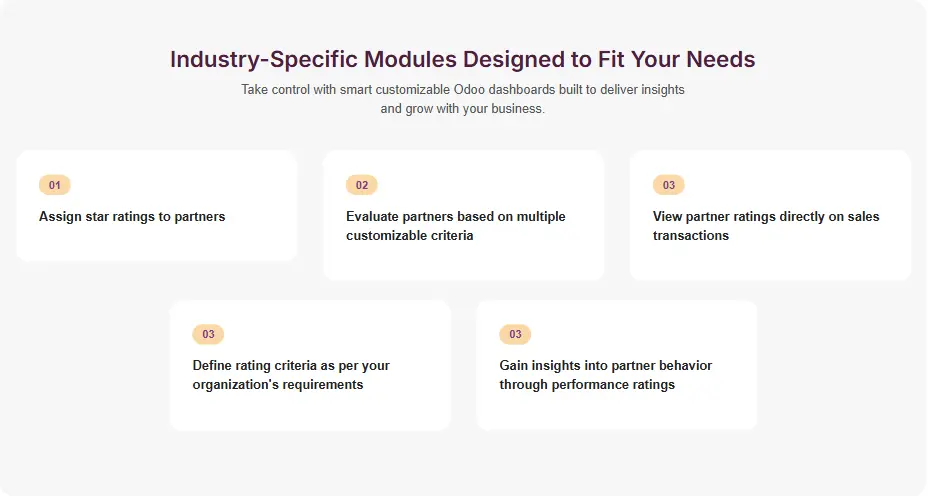This screenshot has height=496, width=928.
Task: Click 'Evaluate partners based on multiple customizable criteria'
Action: (455, 226)
